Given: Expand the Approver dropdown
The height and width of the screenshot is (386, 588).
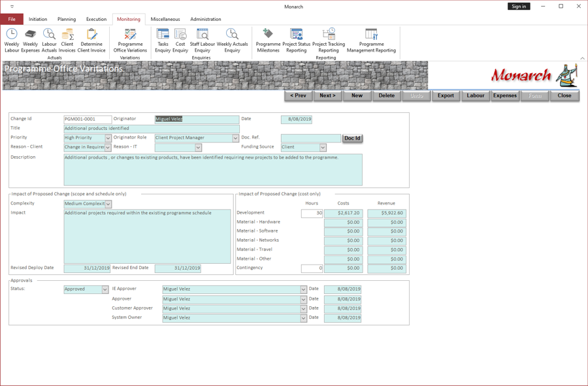Looking at the screenshot, I should [x=303, y=299].
